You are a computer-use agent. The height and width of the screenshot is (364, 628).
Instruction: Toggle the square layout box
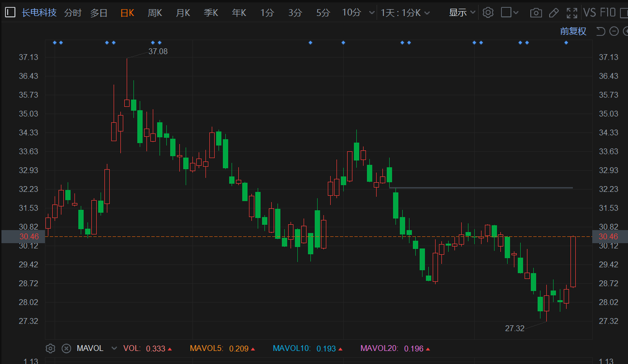pos(506,13)
